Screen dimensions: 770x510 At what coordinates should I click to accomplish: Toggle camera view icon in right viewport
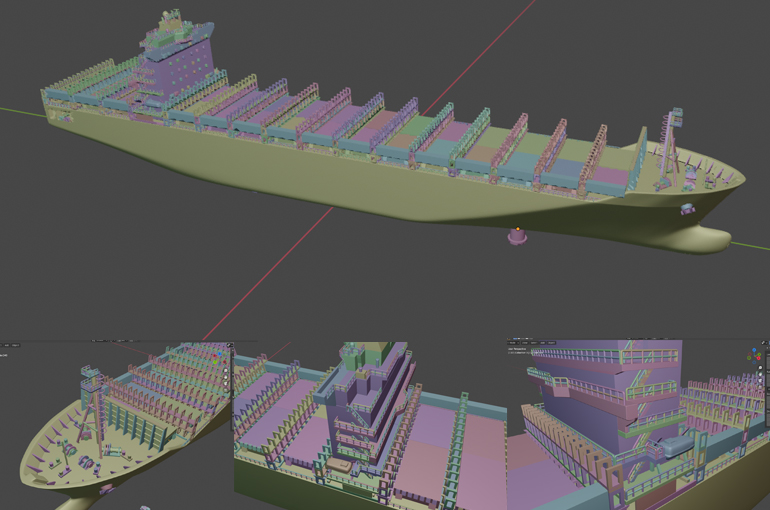[x=760, y=381]
